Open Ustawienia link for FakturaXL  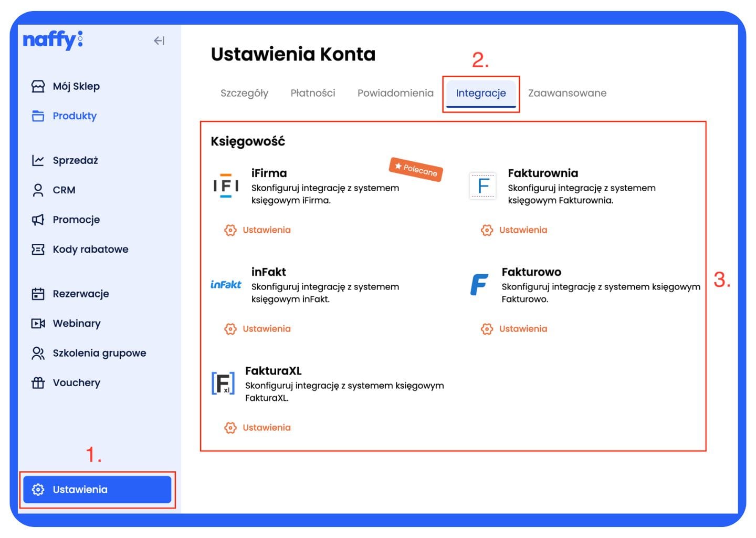(x=266, y=427)
